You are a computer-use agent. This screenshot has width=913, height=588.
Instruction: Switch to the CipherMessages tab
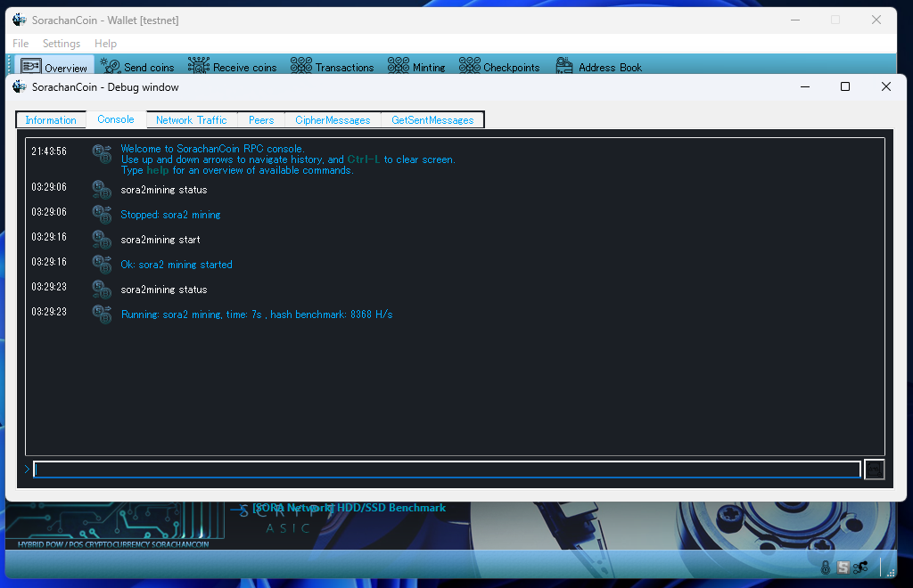click(333, 120)
